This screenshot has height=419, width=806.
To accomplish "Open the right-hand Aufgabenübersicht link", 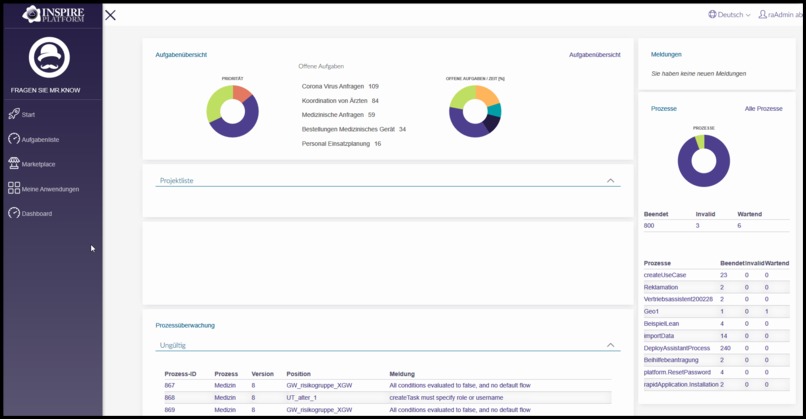I will pyautogui.click(x=595, y=54).
